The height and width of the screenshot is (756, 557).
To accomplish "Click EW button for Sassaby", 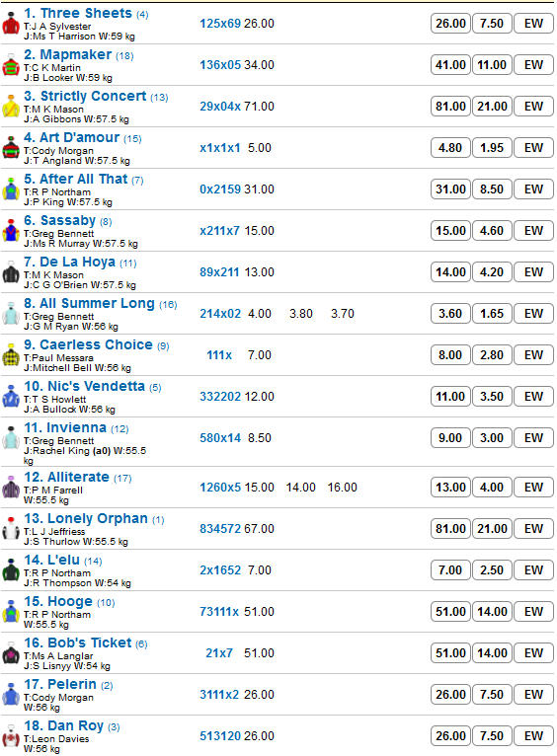I will pyautogui.click(x=533, y=231).
